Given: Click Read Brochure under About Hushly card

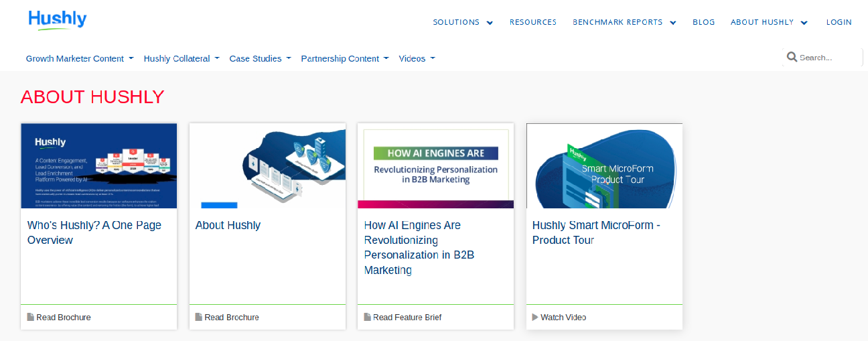Looking at the screenshot, I should (232, 317).
